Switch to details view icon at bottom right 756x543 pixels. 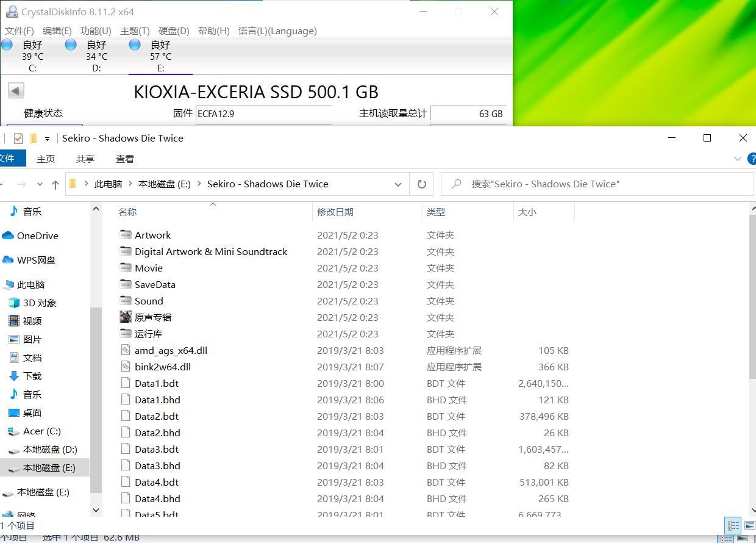tap(732, 525)
